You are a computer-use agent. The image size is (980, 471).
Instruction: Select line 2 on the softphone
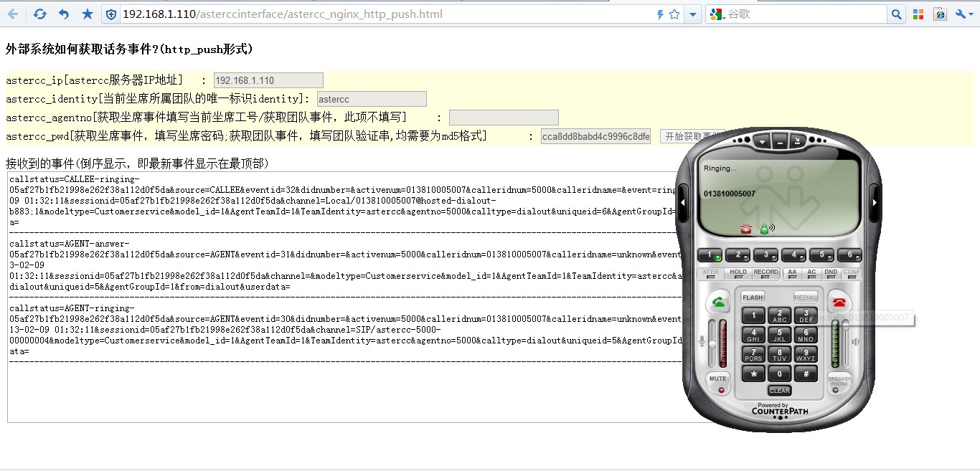[738, 255]
